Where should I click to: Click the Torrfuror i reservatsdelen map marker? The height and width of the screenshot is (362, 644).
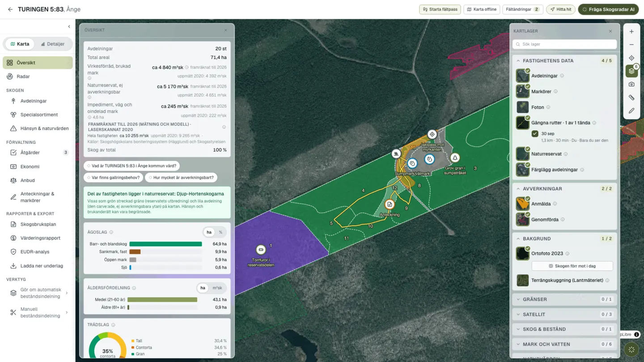(x=261, y=250)
